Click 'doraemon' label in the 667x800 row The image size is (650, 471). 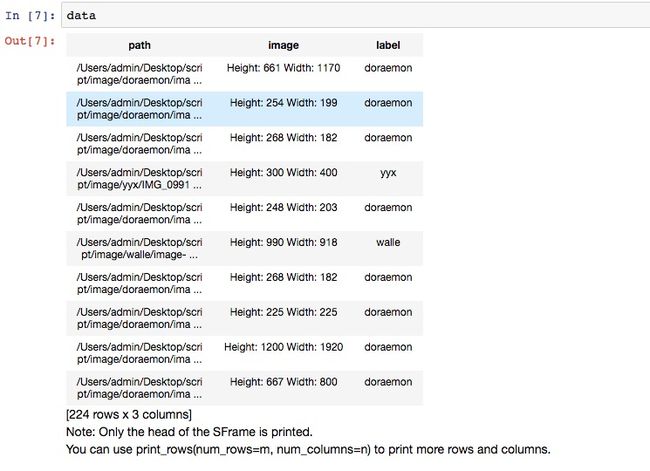[388, 381]
